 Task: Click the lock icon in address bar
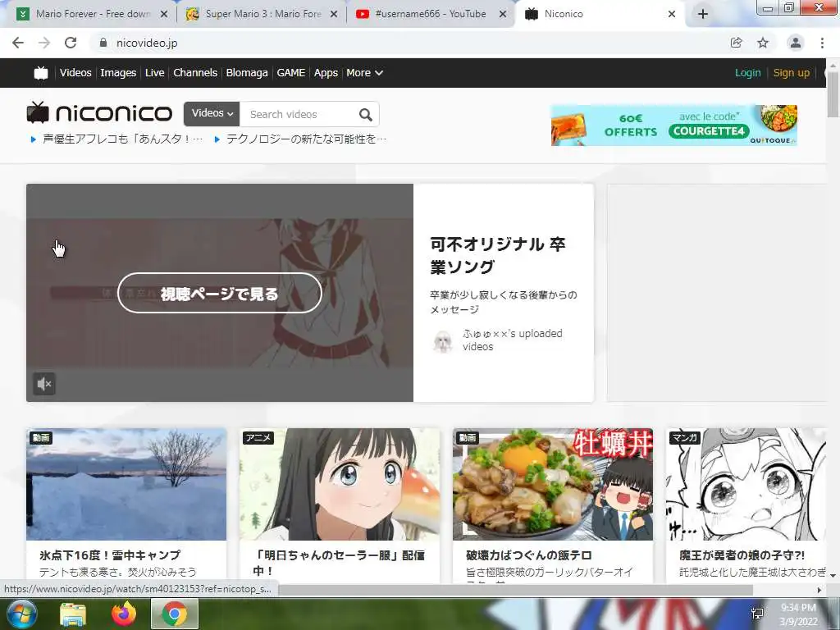coord(103,43)
